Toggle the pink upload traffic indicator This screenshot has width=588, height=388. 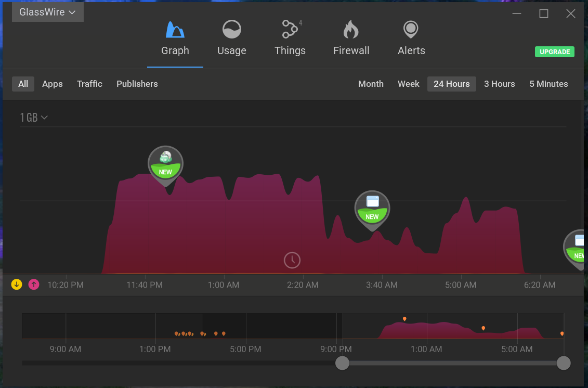(x=34, y=284)
